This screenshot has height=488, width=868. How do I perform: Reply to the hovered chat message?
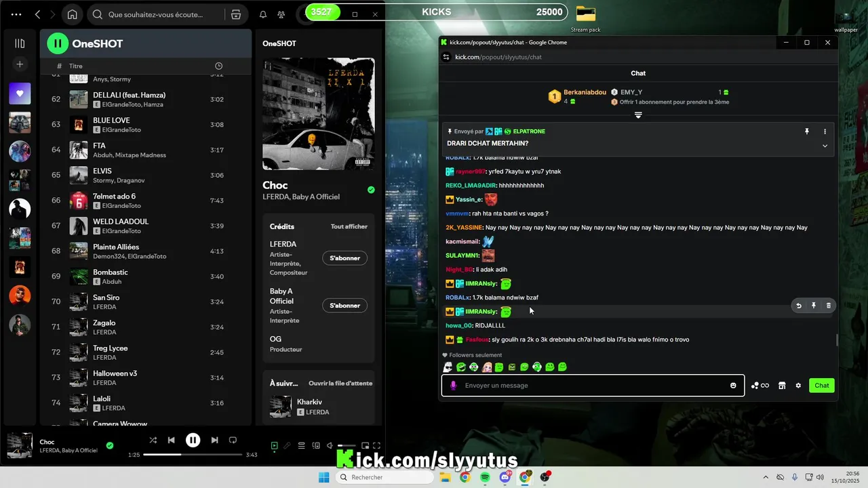(799, 306)
